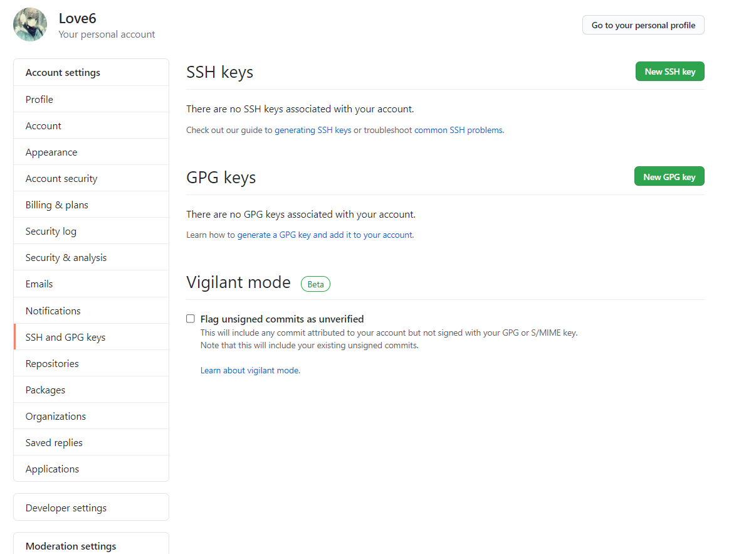Open Packages settings page
The height and width of the screenshot is (554, 756).
coord(91,390)
